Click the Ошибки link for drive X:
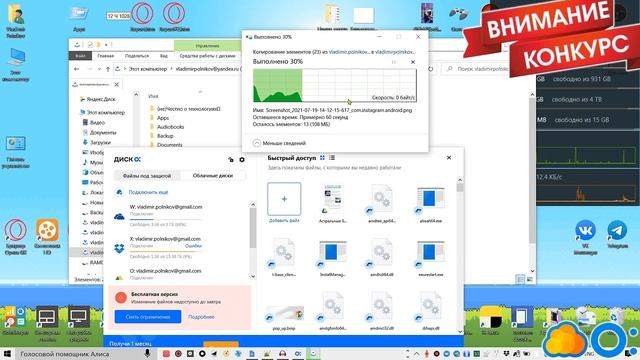The height and width of the screenshot is (360, 640). [x=193, y=246]
